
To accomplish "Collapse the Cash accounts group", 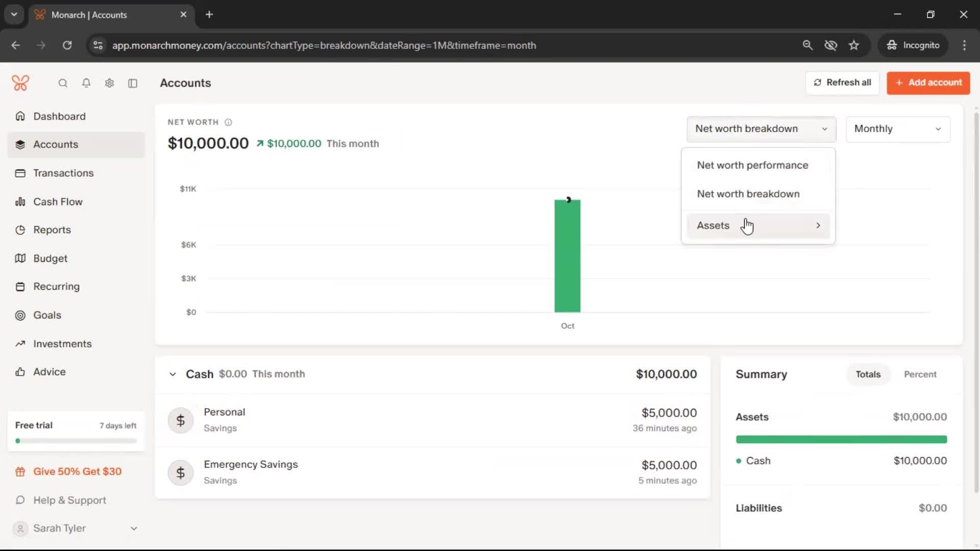I will click(173, 374).
